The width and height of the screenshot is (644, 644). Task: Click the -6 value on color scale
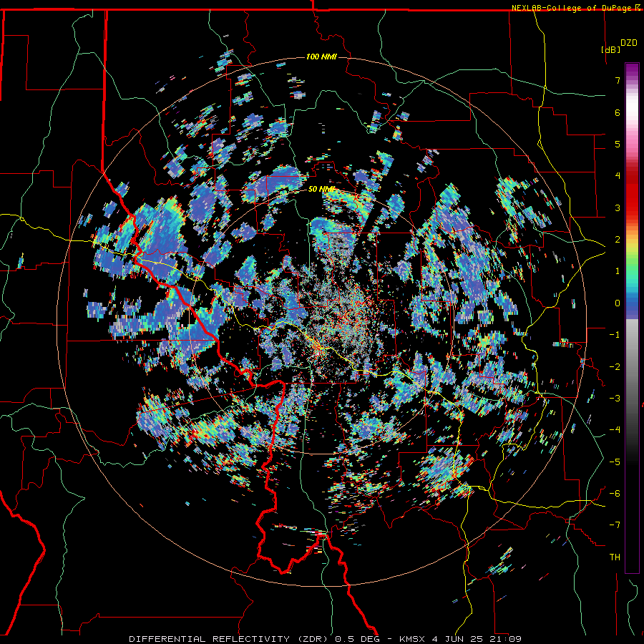[615, 494]
